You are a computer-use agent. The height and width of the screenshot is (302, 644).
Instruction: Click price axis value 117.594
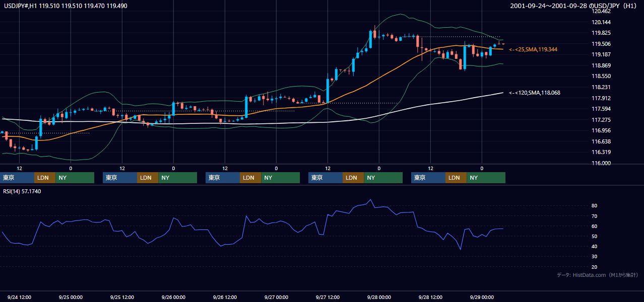602,109
